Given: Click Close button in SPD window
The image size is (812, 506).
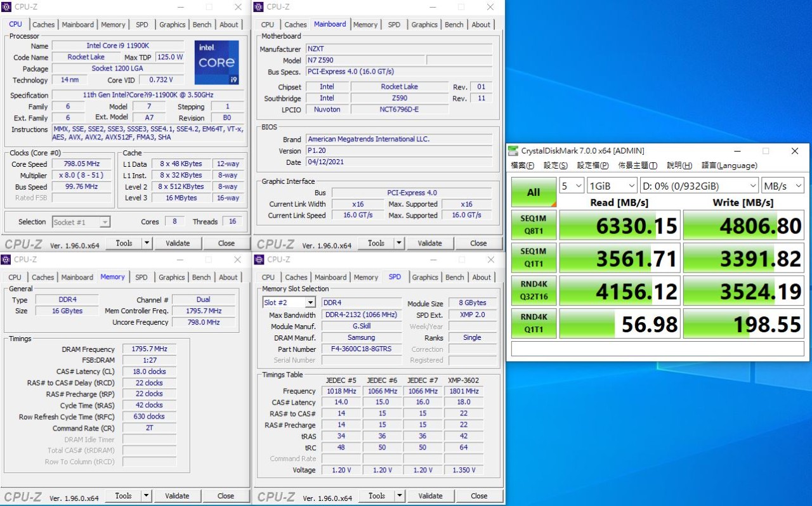Looking at the screenshot, I should pos(479,496).
